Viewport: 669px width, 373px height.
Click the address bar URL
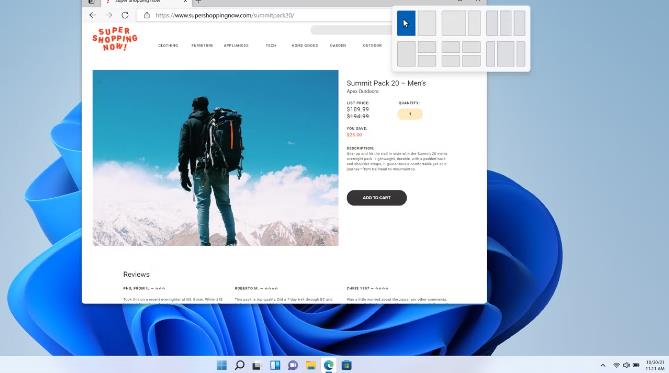point(224,15)
